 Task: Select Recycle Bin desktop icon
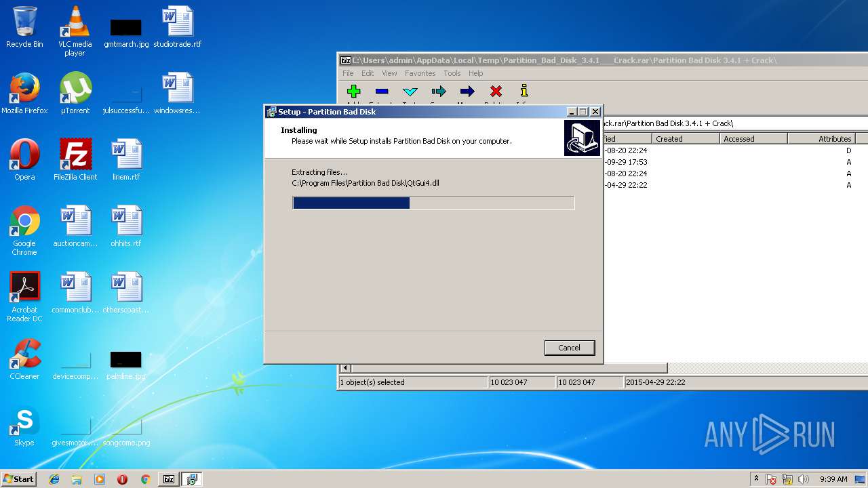(x=24, y=27)
